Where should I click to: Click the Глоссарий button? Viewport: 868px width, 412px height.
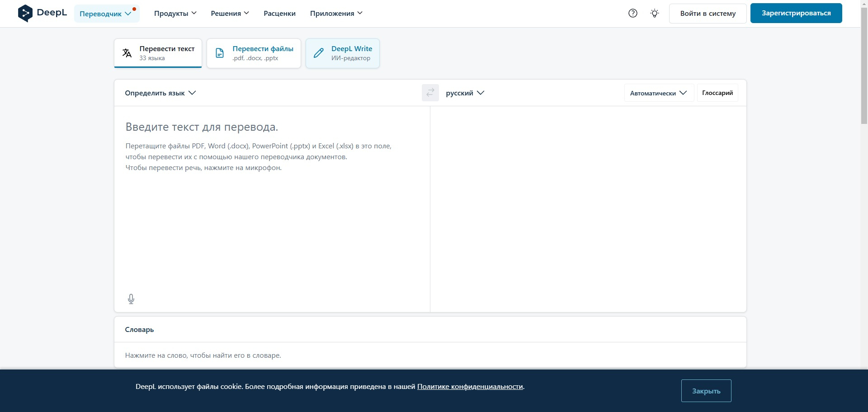(x=717, y=93)
